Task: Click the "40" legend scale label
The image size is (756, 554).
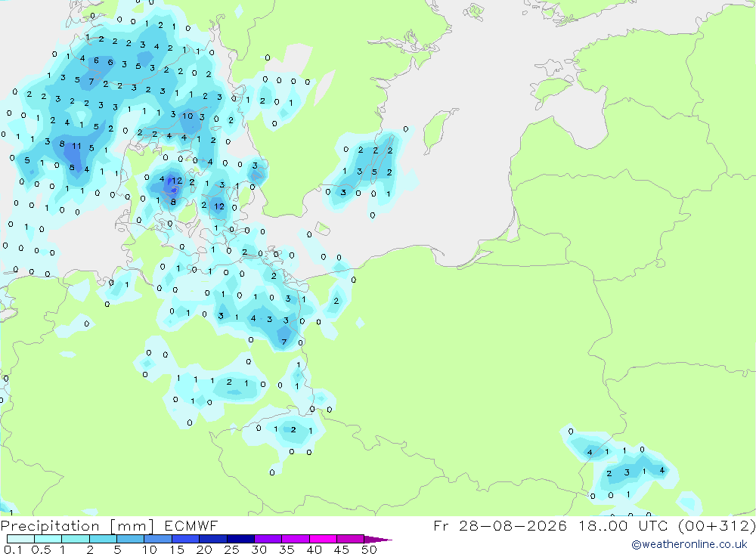Action: 314,549
